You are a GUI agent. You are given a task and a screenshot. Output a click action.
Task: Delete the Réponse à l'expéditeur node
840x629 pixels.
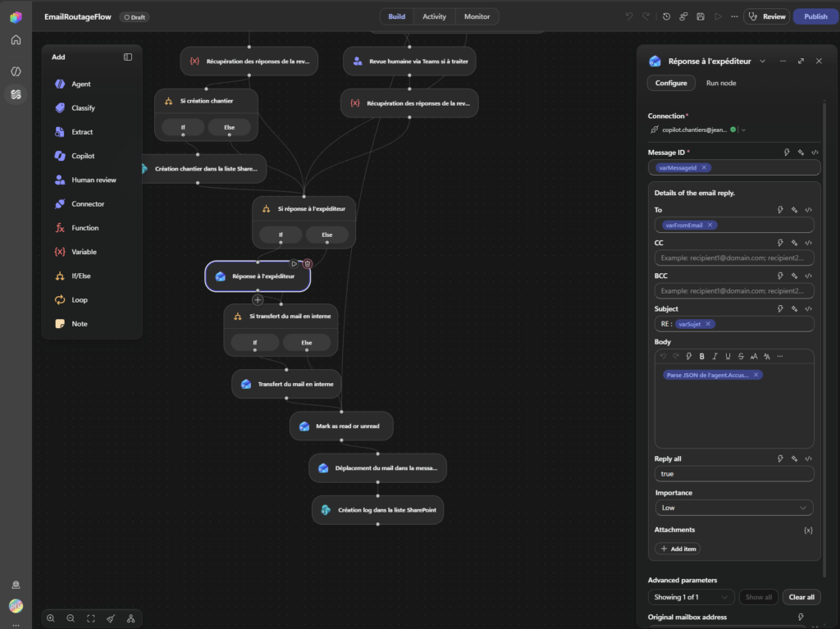click(308, 263)
